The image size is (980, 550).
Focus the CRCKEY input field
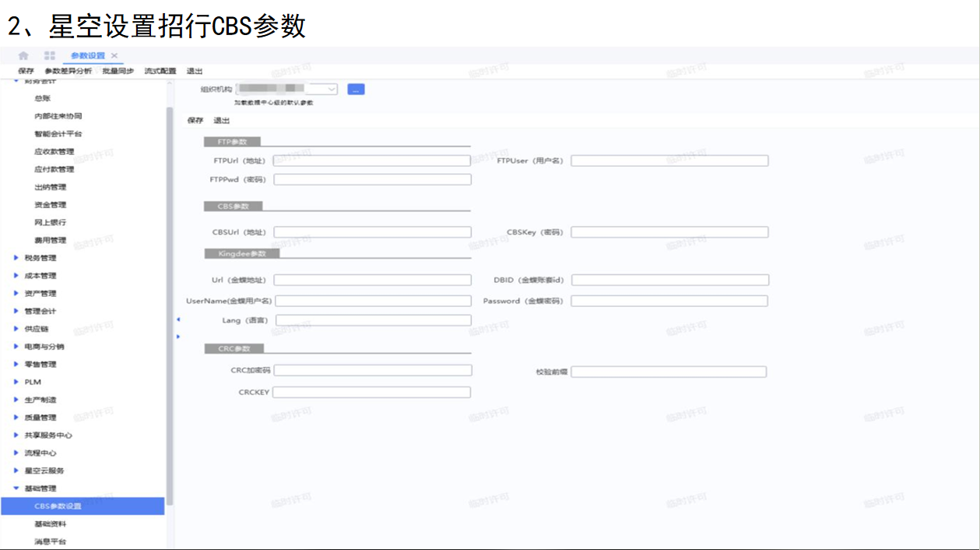point(372,392)
